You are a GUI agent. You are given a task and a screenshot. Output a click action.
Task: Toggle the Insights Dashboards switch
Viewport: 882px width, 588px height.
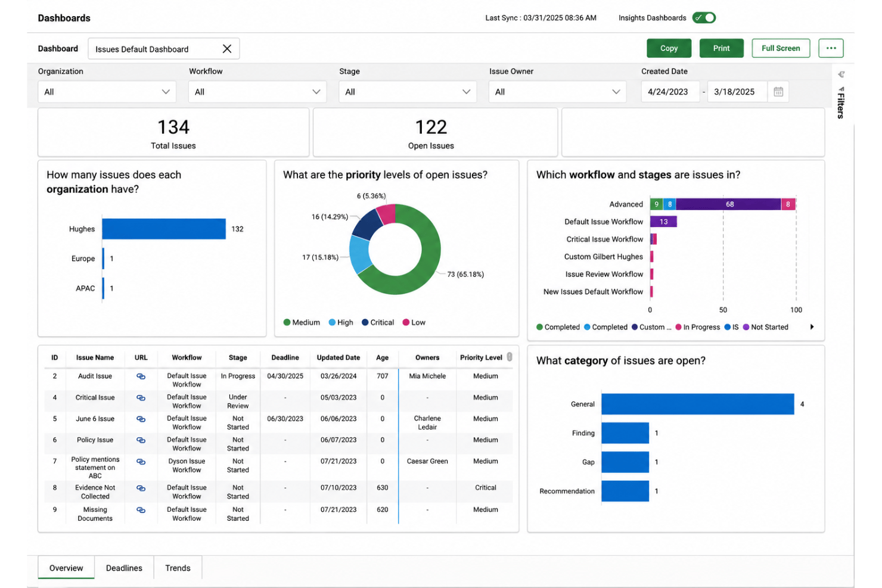[704, 18]
